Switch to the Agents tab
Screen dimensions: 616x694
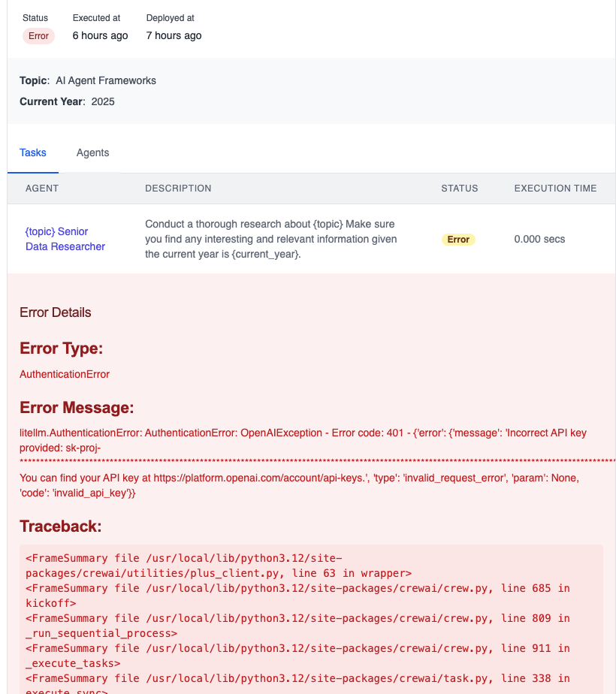point(92,152)
